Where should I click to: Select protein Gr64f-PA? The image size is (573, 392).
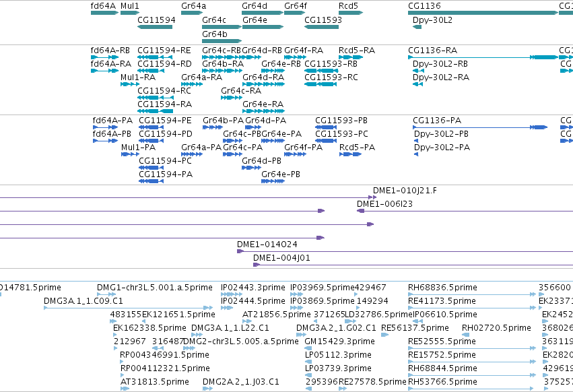296,154
